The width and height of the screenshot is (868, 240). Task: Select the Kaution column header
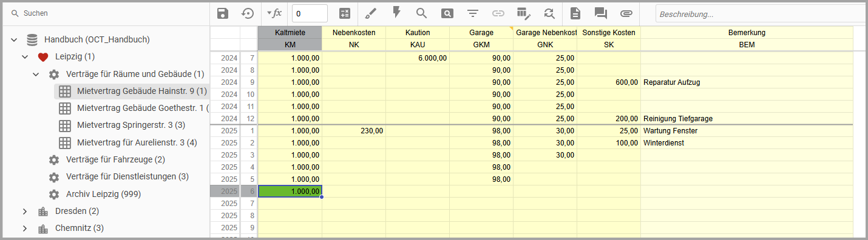[x=418, y=32]
